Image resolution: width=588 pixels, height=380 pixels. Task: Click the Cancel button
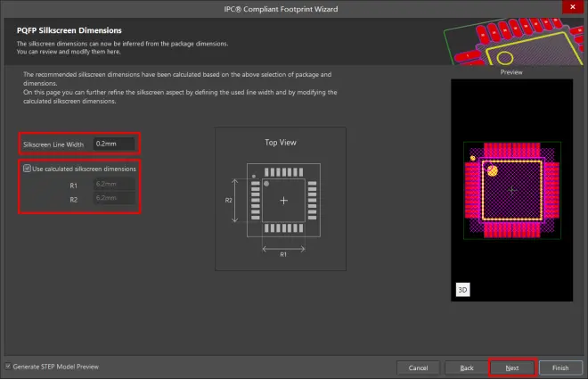418,368
